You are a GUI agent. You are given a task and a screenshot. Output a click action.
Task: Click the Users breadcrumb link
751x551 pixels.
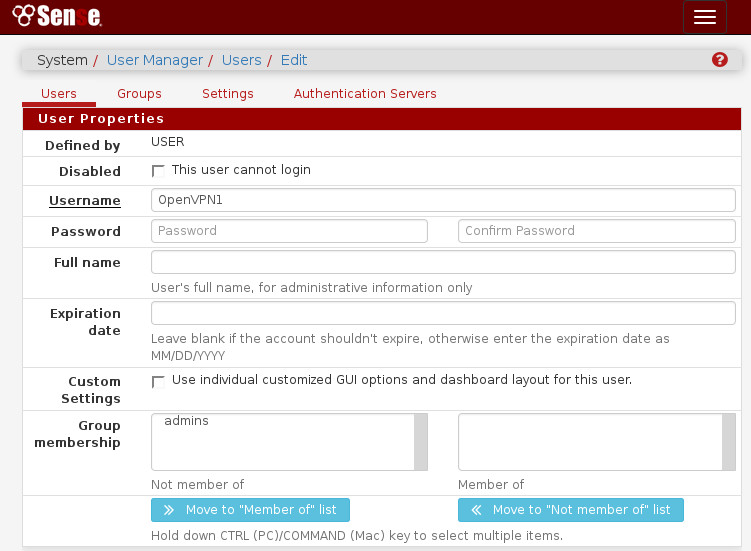[x=241, y=60]
